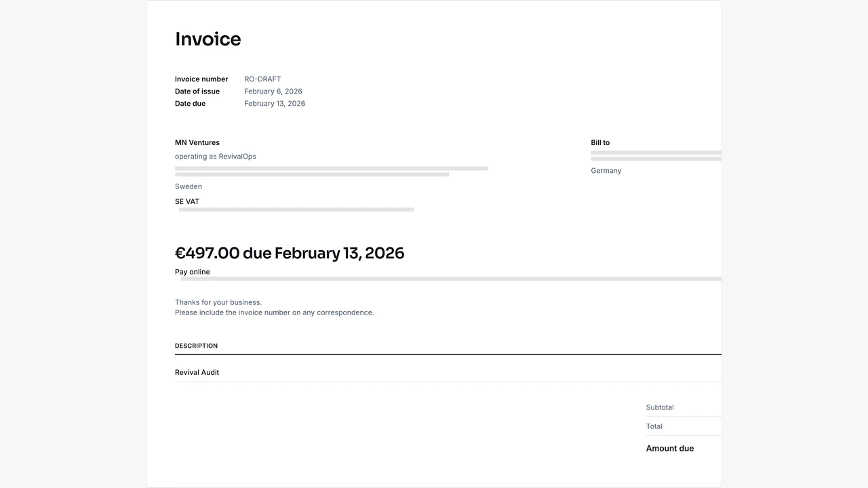Viewport: 868px width, 488px height.
Task: Click the February 13, 2026 due date
Action: point(275,103)
